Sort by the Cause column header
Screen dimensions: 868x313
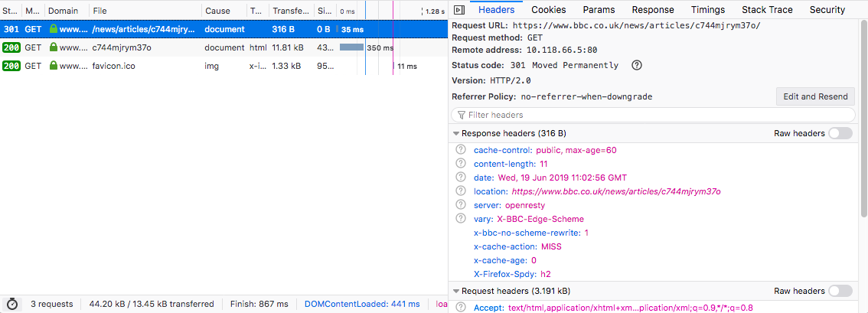(224, 11)
